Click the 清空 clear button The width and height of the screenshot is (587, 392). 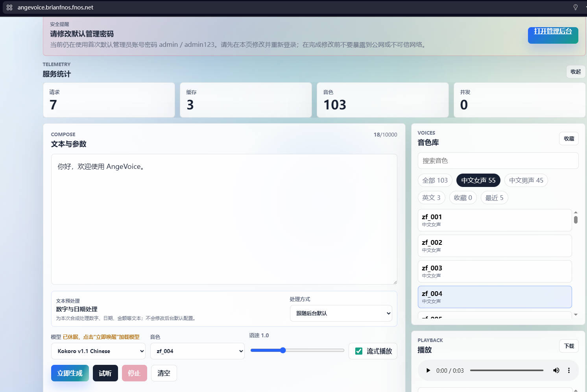click(x=164, y=373)
